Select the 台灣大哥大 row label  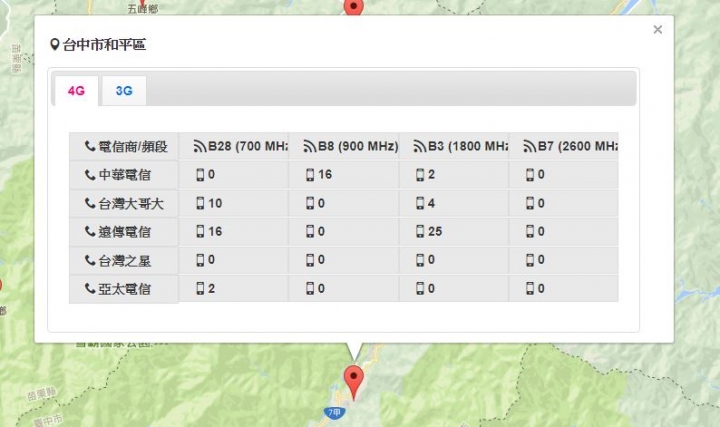124,203
